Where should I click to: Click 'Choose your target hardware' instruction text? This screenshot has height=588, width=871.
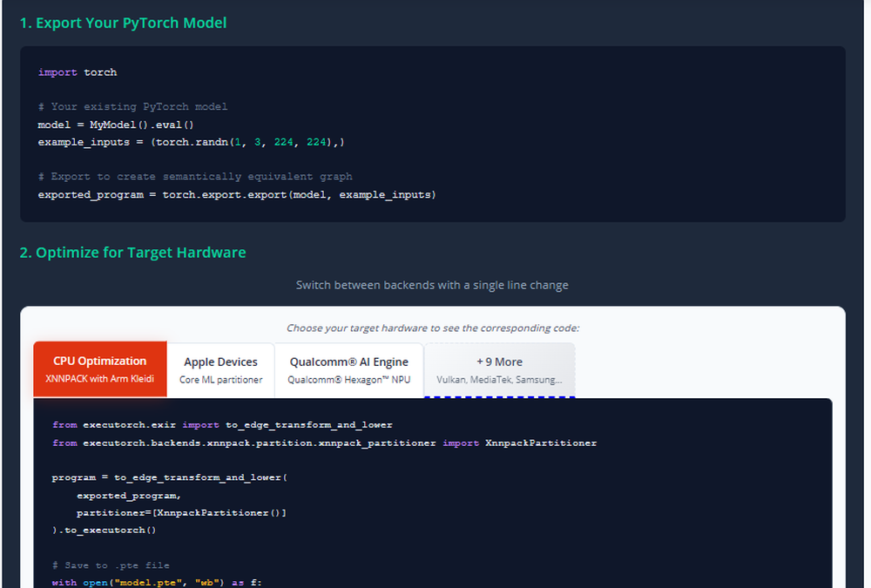click(x=433, y=328)
